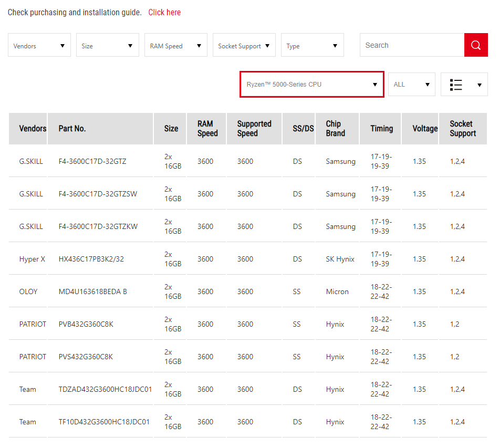This screenshot has width=499, height=448.
Task: Click G.SKILL vendor in F4-3600C17D-32GTZKW row
Action: tap(31, 226)
